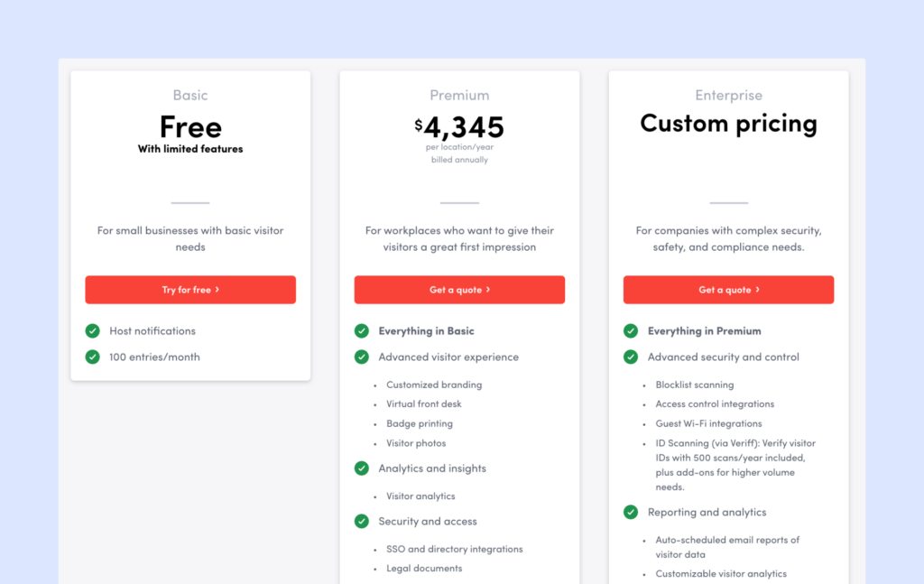Click the checkmark beside Analytics and insights
Image resolution: width=924 pixels, height=584 pixels.
coord(361,468)
